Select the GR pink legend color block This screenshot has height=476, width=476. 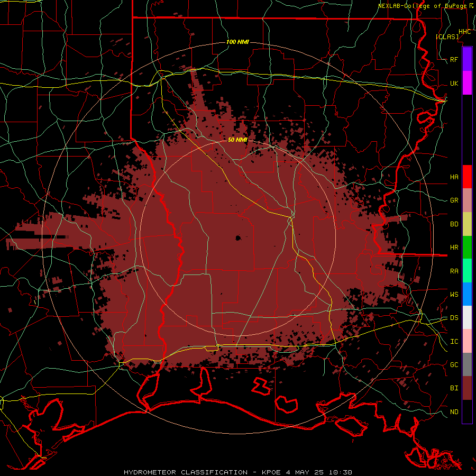click(x=467, y=200)
